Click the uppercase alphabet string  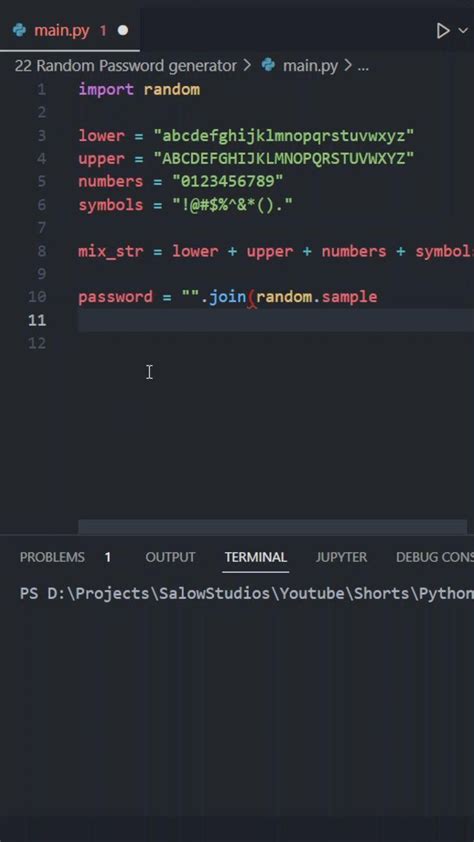pos(284,159)
